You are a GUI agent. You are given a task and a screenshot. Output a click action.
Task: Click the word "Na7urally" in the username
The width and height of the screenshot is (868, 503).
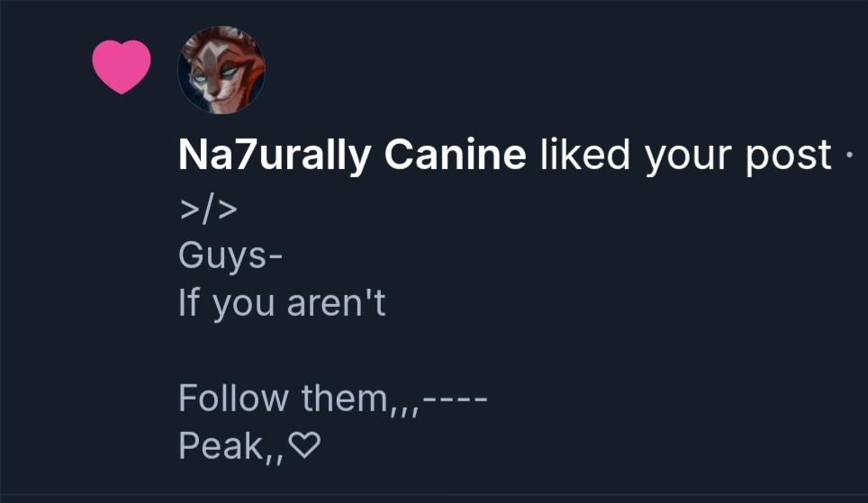click(276, 156)
